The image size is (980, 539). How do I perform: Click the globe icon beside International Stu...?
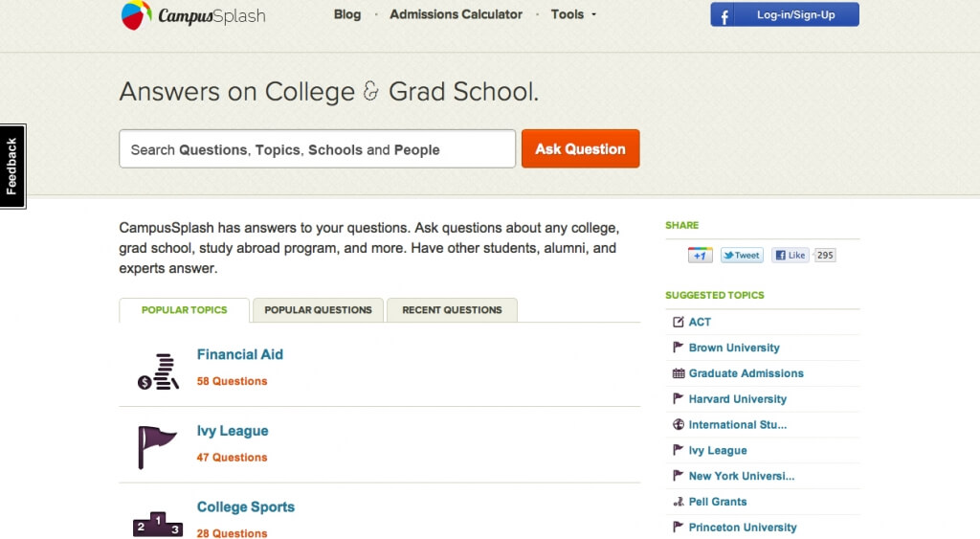[x=679, y=424]
